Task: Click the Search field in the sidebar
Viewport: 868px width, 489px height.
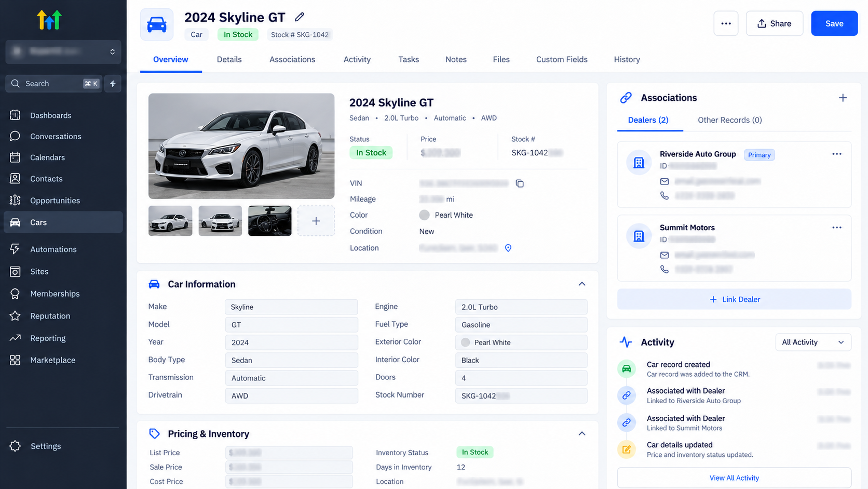Action: 54,84
